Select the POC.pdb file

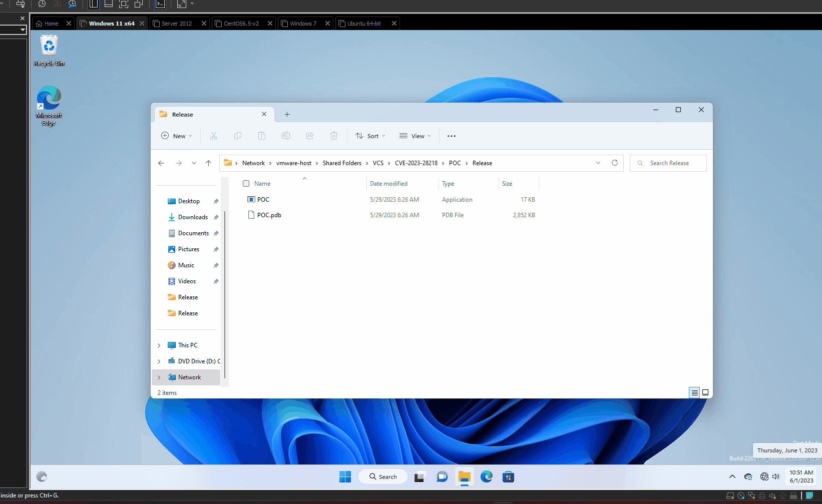[269, 215]
